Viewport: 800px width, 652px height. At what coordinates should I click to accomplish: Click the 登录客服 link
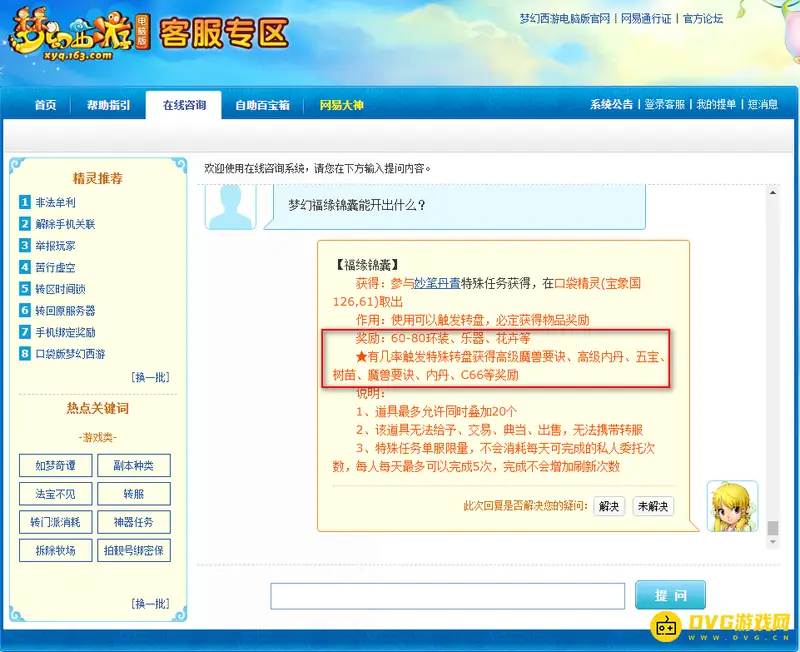664,104
